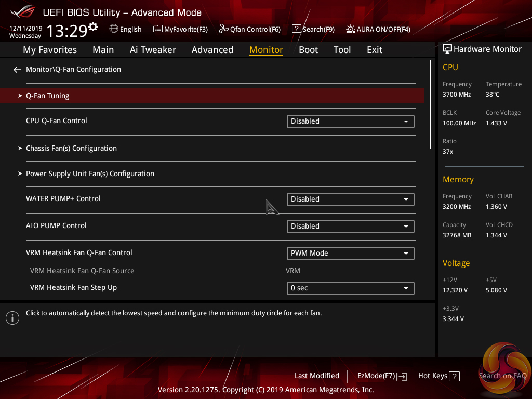Click the vertical scrollbar of the settings list
Viewport: 532px width, 399px height.
[430, 105]
